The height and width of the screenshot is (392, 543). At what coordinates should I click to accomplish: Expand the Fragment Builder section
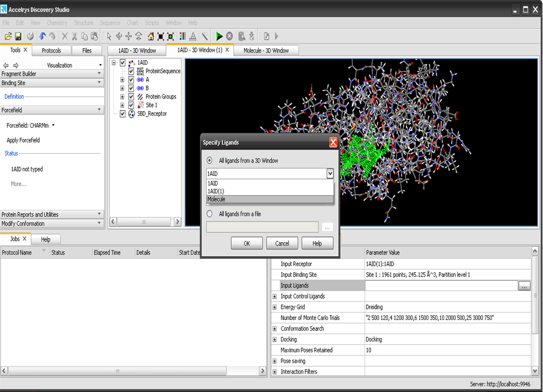pyautogui.click(x=52, y=74)
